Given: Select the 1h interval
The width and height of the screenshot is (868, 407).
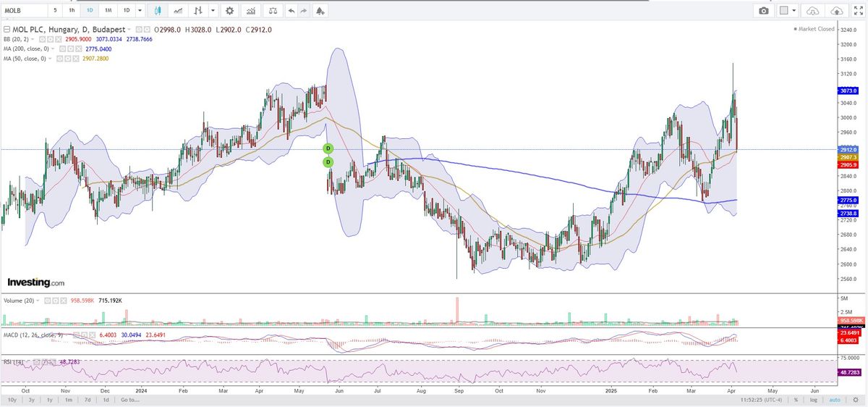Looking at the screenshot, I should coord(71,11).
